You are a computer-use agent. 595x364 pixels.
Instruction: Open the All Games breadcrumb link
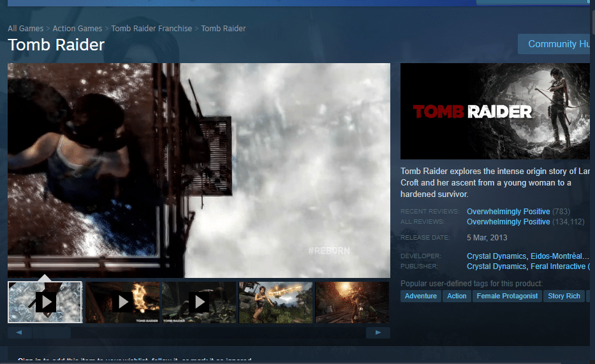coord(26,29)
